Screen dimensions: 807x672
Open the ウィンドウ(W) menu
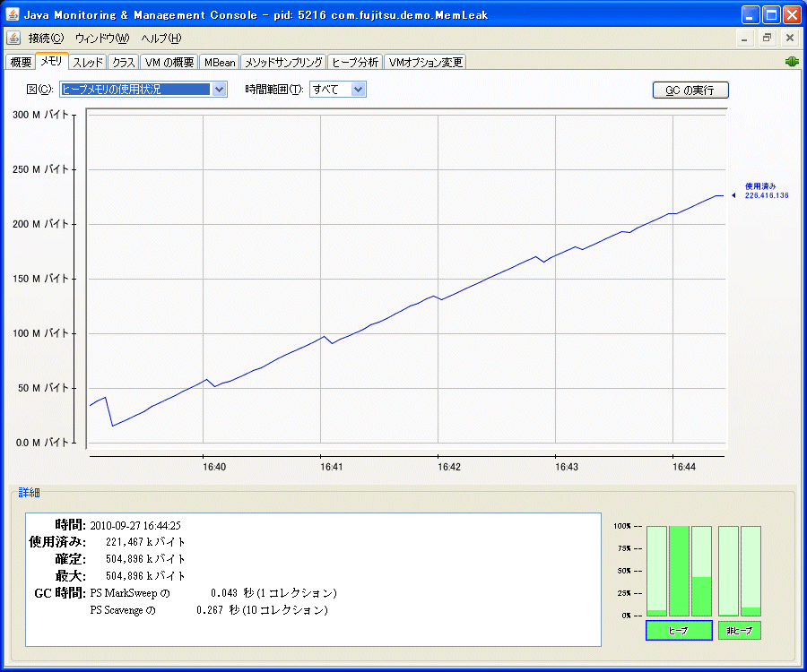(102, 38)
